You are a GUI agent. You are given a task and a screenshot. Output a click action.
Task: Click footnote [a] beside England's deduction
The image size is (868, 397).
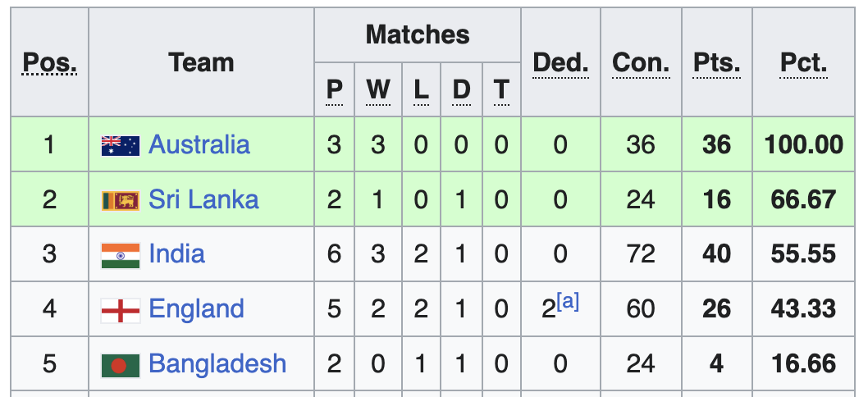(x=568, y=302)
